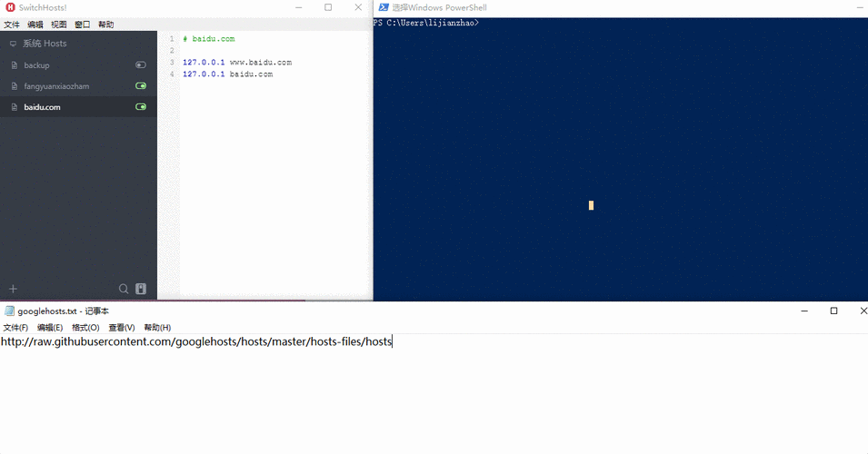This screenshot has width=868, height=454.
Task: Click line 2 in the hosts editor
Action: (274, 50)
